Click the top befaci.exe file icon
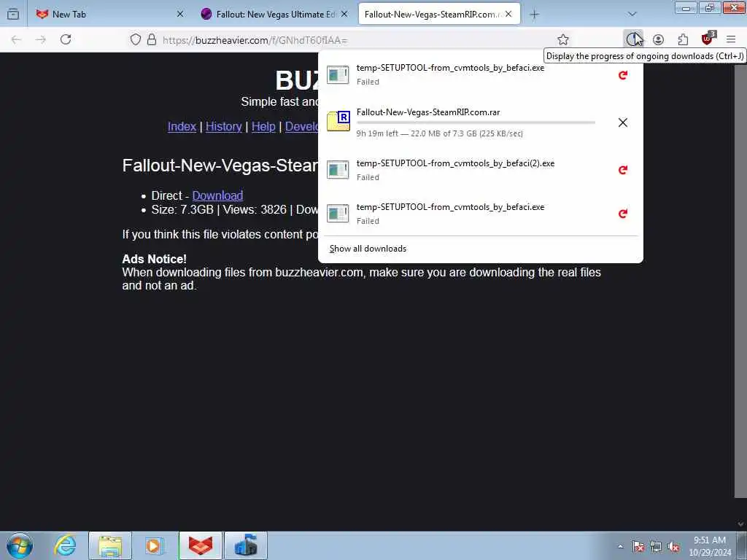 [338, 75]
